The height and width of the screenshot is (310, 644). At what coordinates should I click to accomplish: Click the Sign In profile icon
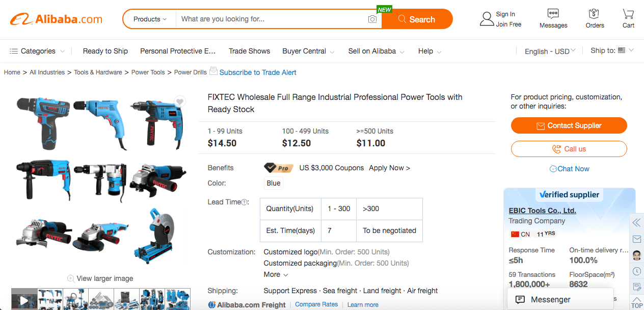(487, 19)
